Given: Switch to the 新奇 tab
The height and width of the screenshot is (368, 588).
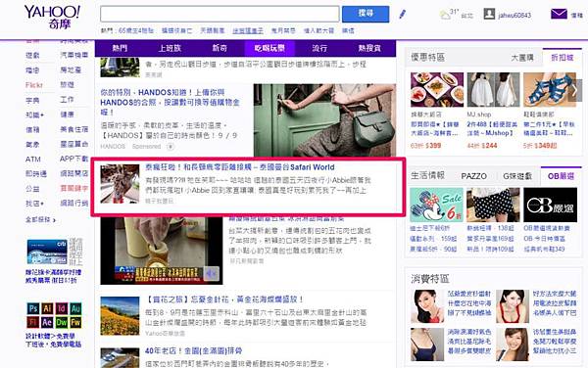Looking at the screenshot, I should coord(220,48).
